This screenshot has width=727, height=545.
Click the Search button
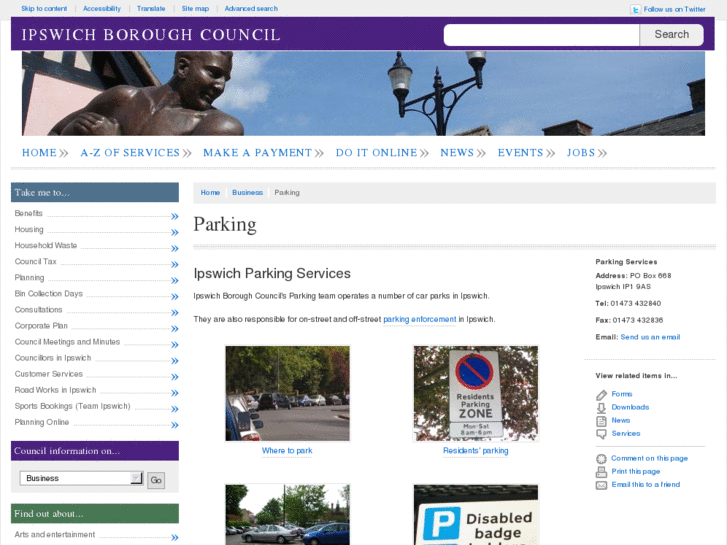click(671, 34)
